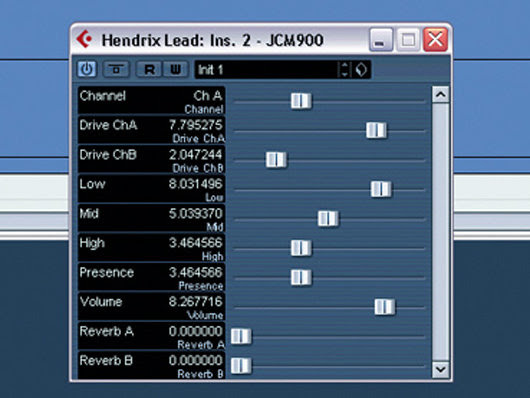
Task: Maximize the JCM900 plugin window
Action: (408, 40)
